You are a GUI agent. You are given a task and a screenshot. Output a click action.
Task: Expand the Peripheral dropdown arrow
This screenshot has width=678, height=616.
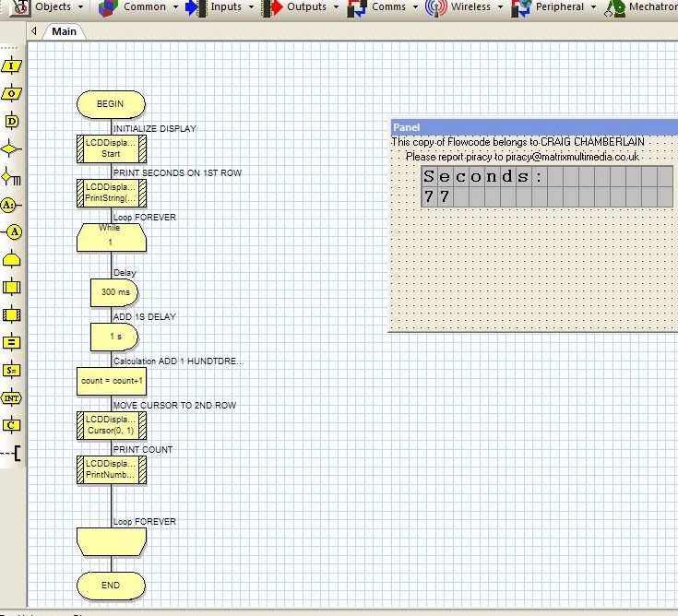(x=594, y=7)
